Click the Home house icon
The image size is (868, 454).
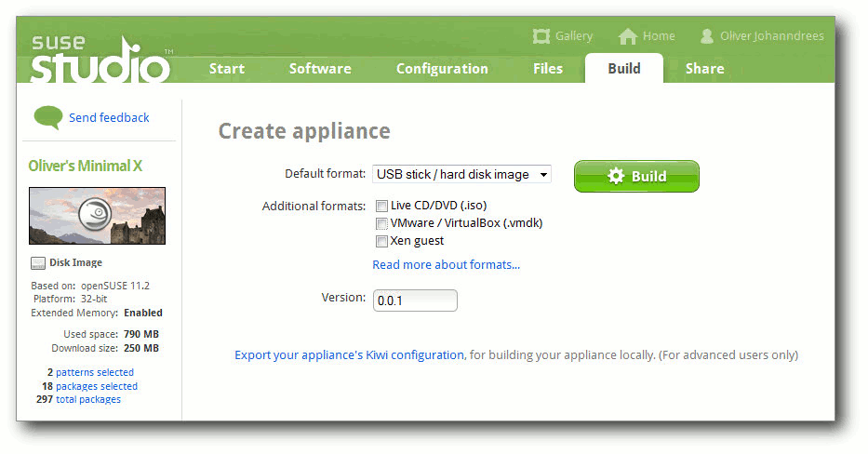tap(628, 36)
